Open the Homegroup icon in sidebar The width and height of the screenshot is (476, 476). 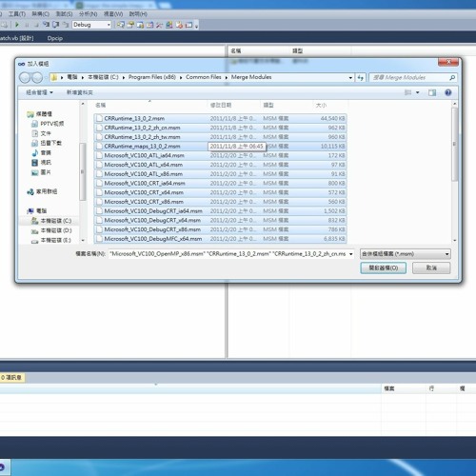(30, 191)
